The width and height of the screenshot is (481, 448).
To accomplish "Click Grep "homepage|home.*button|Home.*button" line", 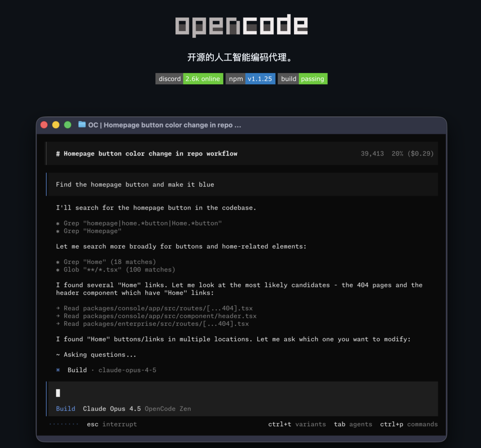I will tap(139, 223).
